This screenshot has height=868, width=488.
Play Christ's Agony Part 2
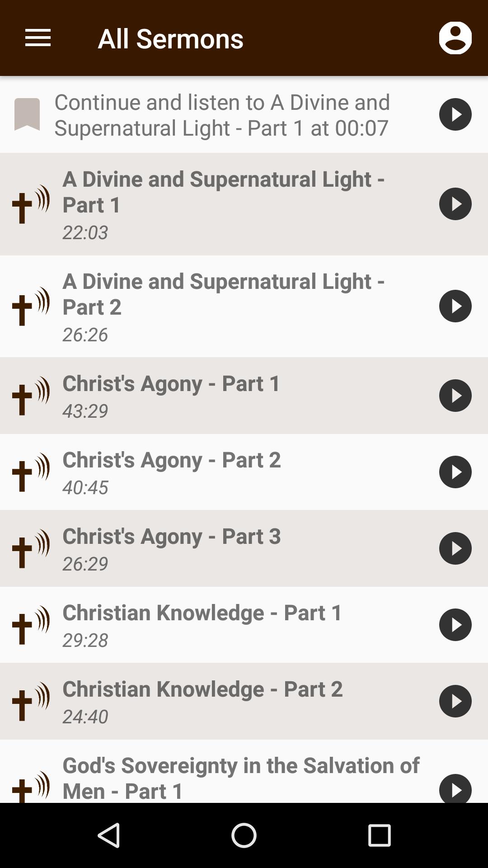click(x=455, y=472)
